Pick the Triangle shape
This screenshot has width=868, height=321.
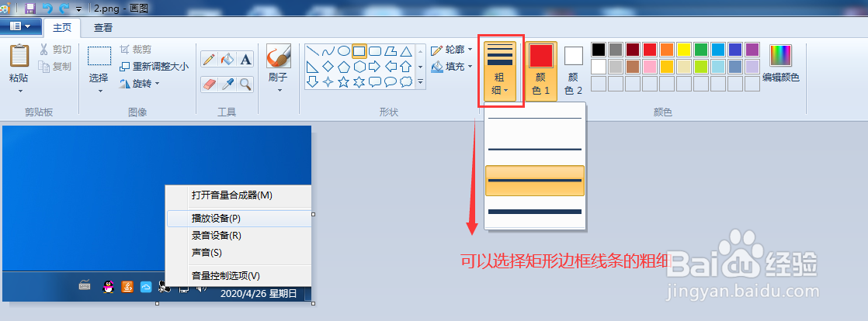tap(406, 51)
